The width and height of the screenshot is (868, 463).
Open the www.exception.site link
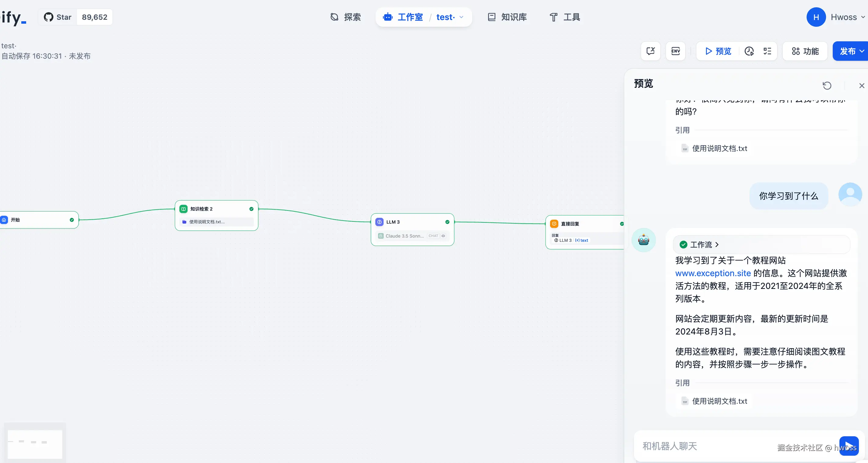pyautogui.click(x=713, y=273)
